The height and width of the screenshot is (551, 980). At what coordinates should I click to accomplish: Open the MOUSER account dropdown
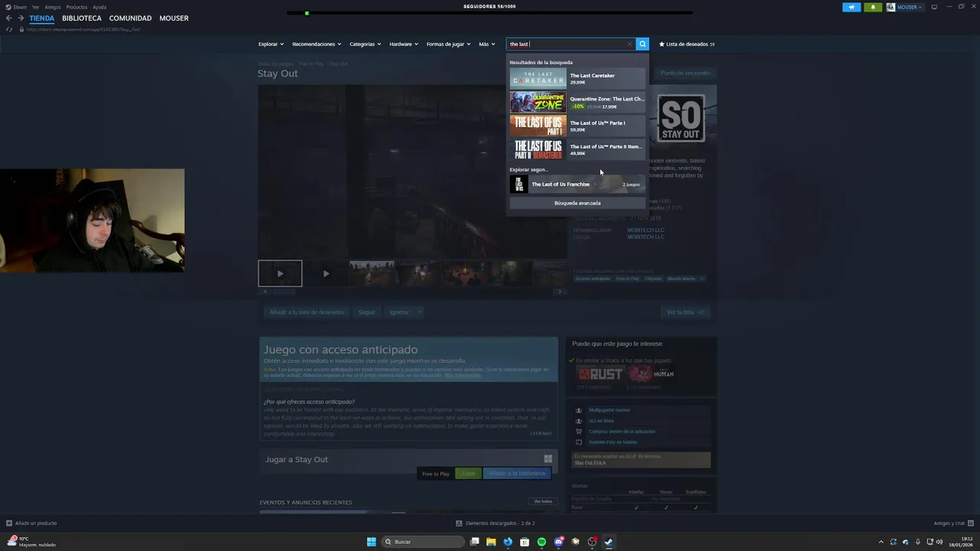[904, 7]
